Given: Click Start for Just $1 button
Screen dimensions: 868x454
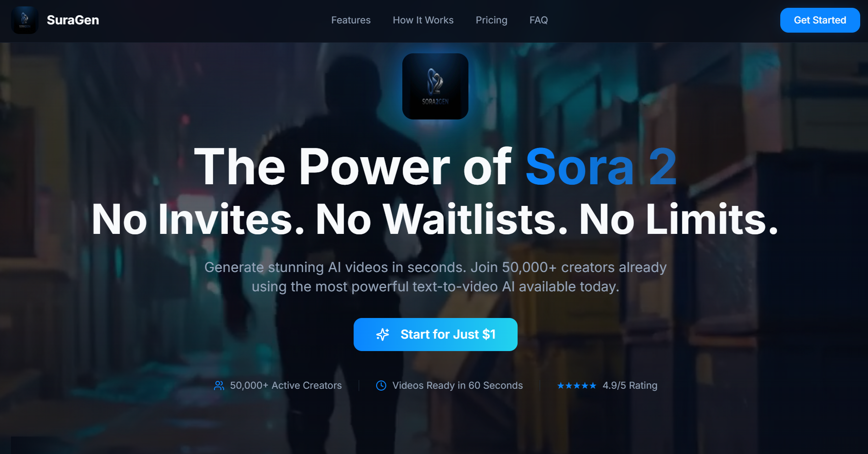Looking at the screenshot, I should click(x=435, y=335).
